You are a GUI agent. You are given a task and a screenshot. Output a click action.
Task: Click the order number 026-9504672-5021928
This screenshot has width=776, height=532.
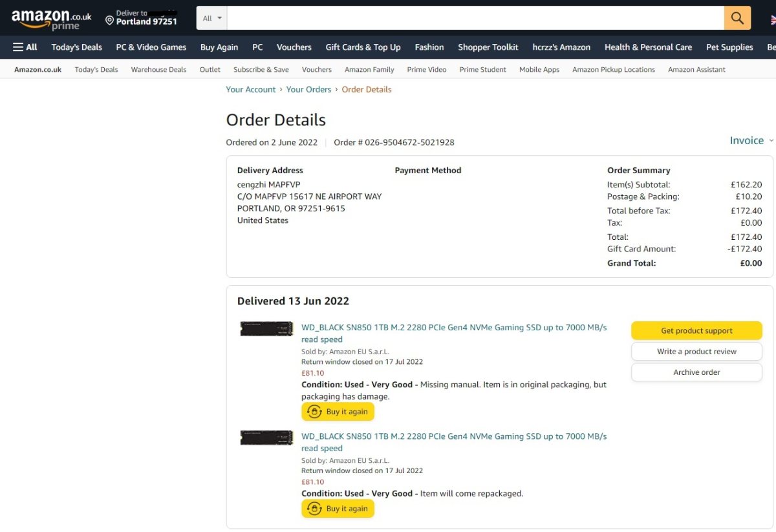(409, 142)
